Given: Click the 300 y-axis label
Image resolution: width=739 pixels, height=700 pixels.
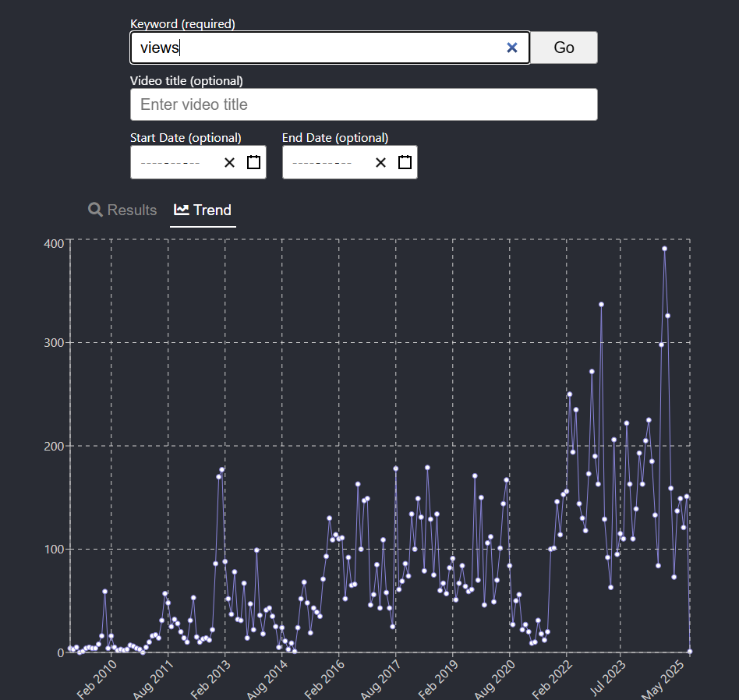Looking at the screenshot, I should click(x=54, y=343).
